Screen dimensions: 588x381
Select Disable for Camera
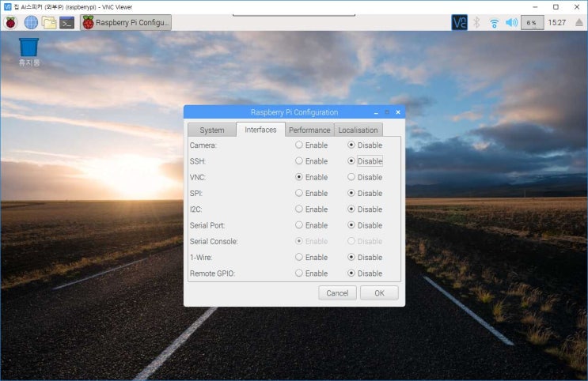point(365,145)
